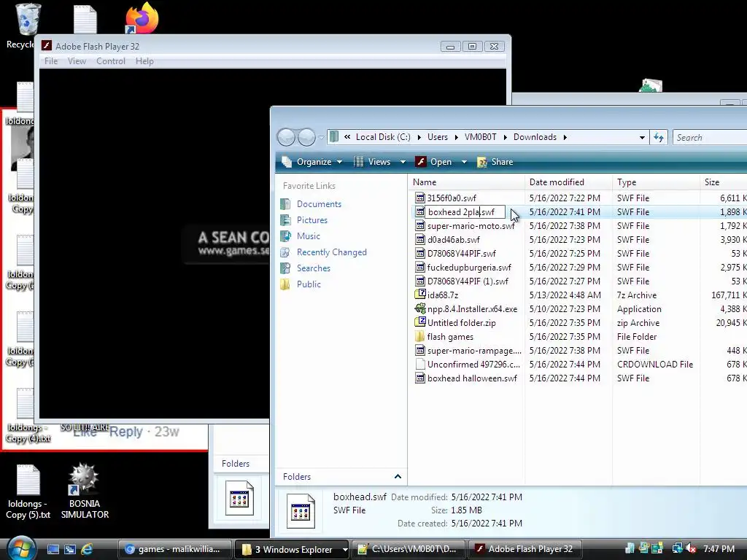
Task: Expand the 3 Windows Explorer taskbar group arrow
Action: click(x=345, y=549)
